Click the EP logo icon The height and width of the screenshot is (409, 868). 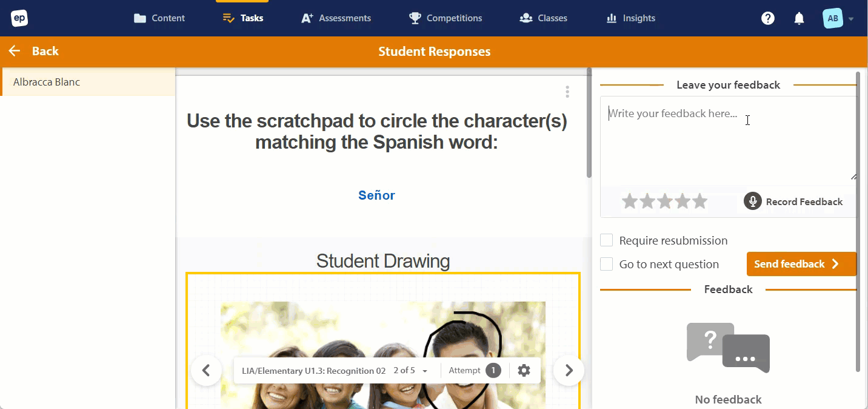pos(19,18)
